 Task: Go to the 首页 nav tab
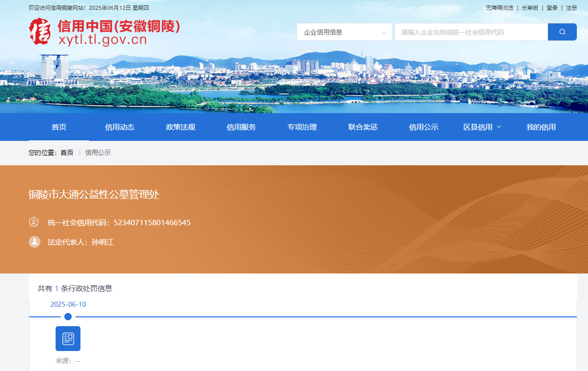59,127
